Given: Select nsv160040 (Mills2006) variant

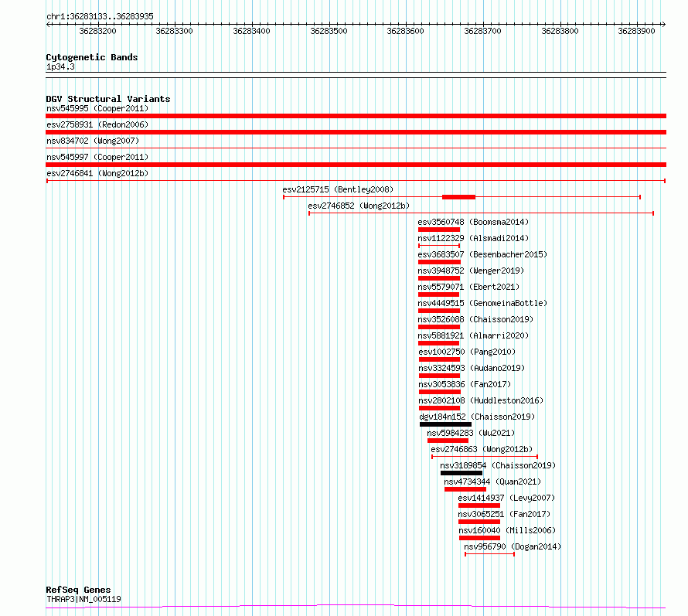Looking at the screenshot, I should [x=507, y=530].
